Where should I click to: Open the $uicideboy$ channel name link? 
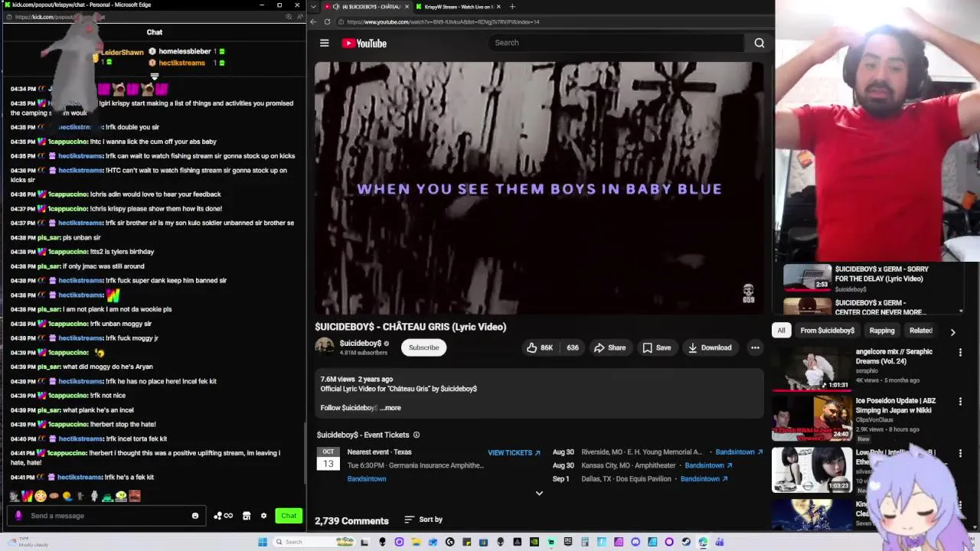[x=361, y=344]
